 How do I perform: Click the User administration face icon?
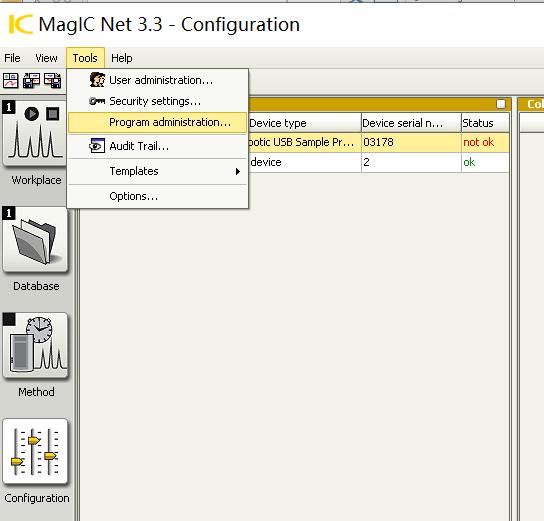pos(97,80)
